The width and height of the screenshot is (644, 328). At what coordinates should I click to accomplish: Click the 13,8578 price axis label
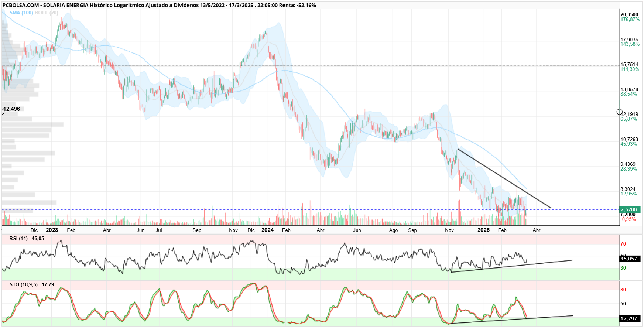[629, 89]
